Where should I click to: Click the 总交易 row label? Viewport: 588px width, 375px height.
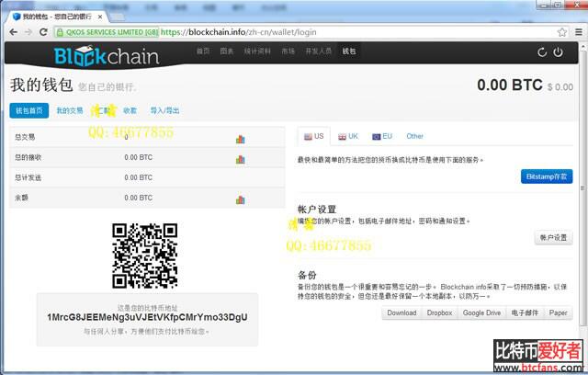pyautogui.click(x=25, y=137)
